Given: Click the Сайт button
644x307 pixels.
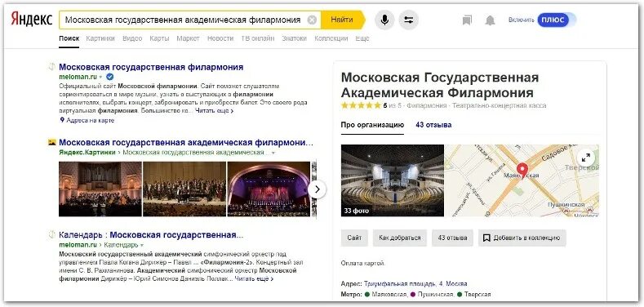Looking at the screenshot, I should tap(354, 238).
